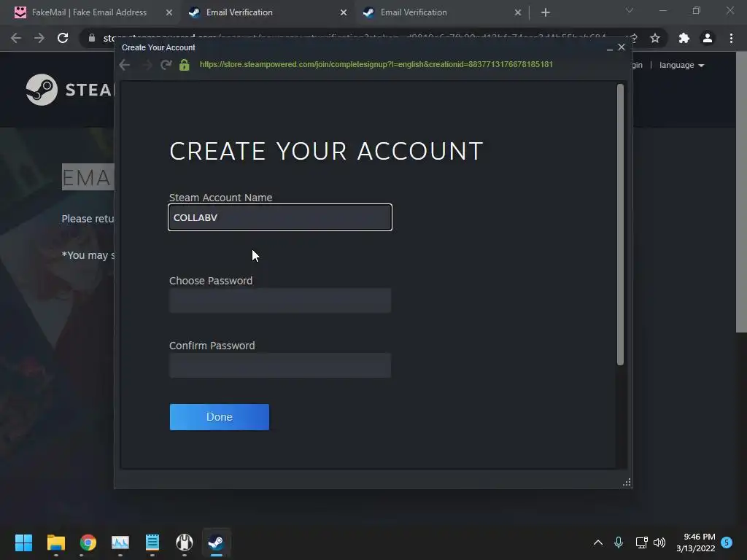
Task: Click the popup resize grip corner
Action: (x=627, y=482)
